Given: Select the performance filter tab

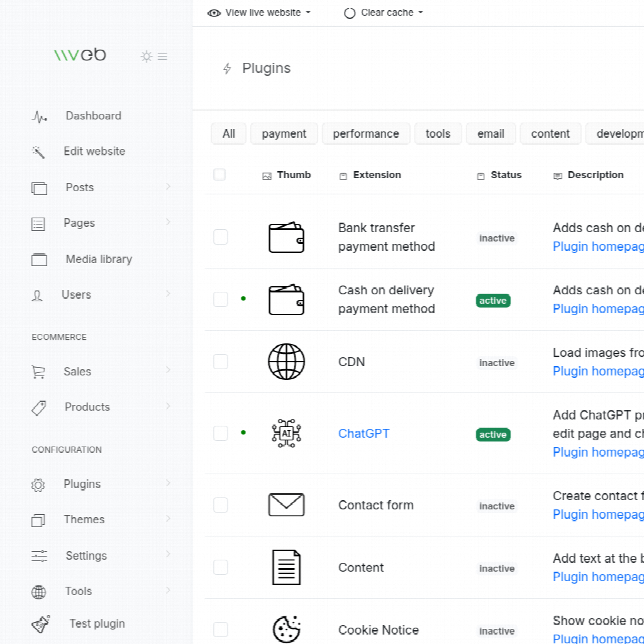Looking at the screenshot, I should pos(365,133).
